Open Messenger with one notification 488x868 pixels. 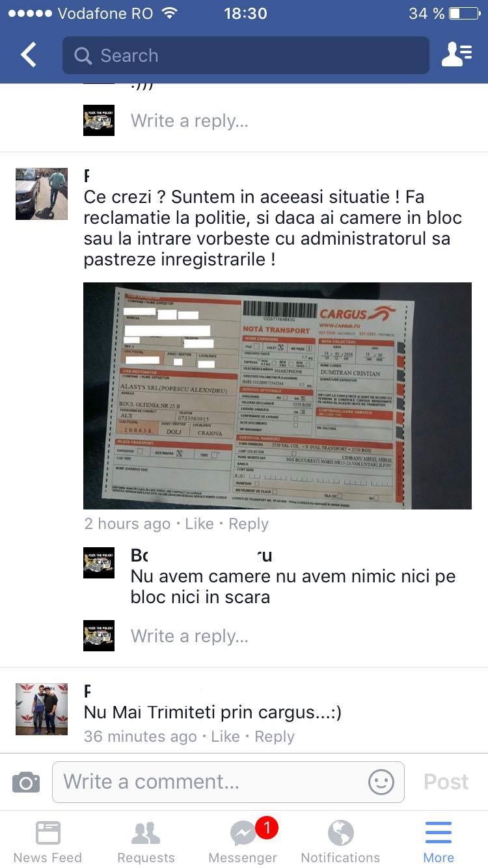pyautogui.click(x=243, y=841)
